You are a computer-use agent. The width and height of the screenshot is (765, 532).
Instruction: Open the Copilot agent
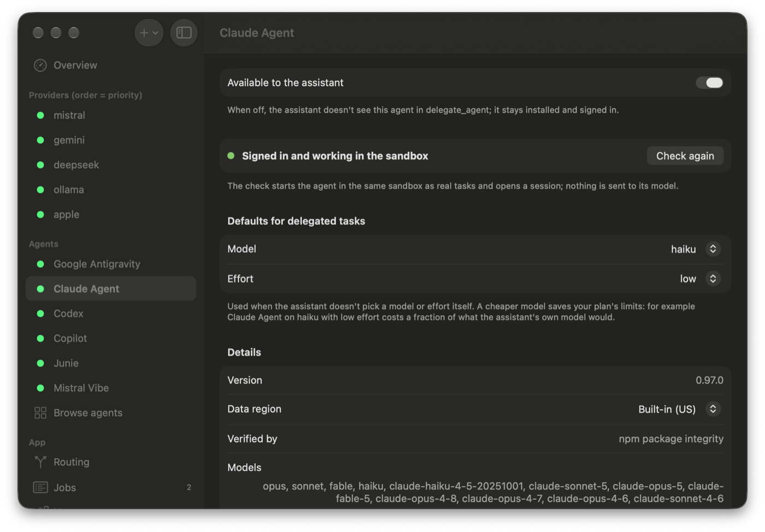[x=111, y=339]
